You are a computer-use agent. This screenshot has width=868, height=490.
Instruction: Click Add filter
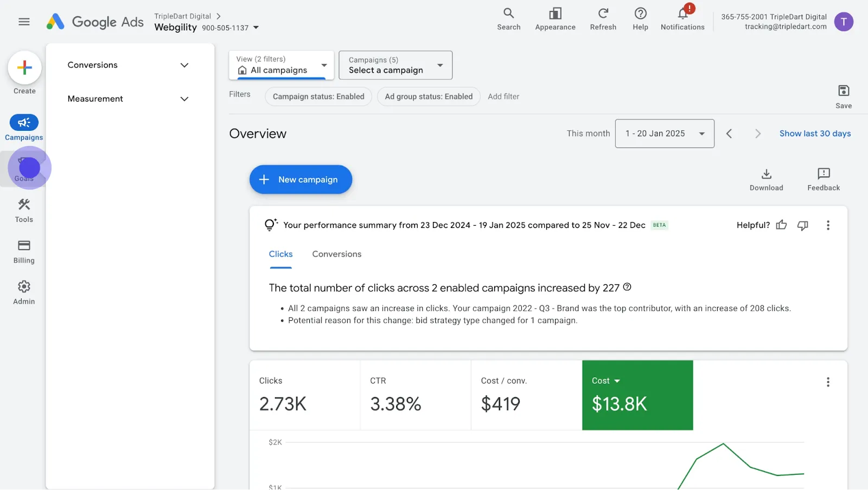coord(503,97)
